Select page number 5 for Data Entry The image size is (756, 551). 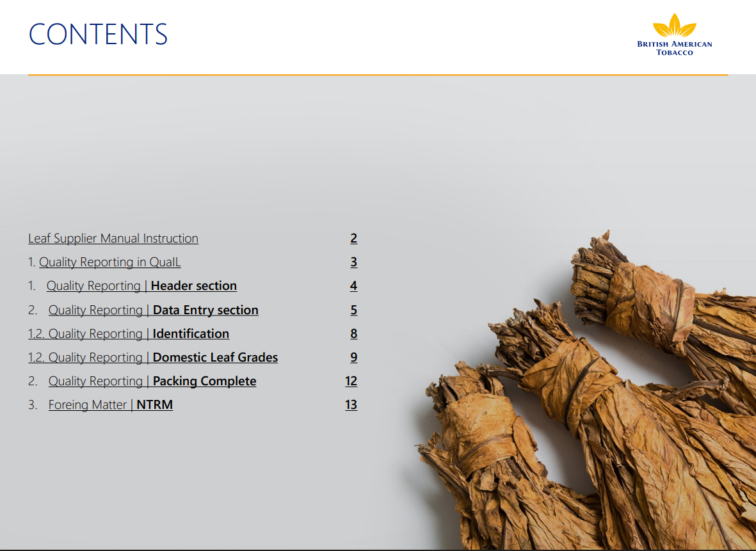(x=353, y=310)
